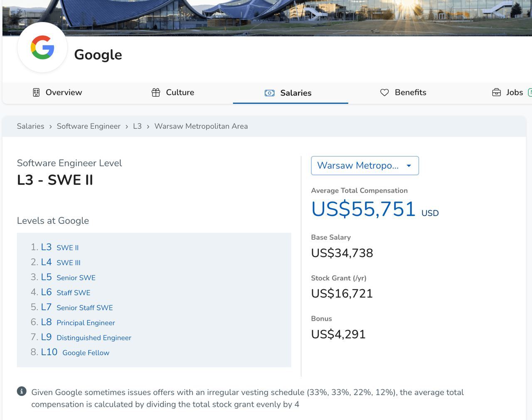Click Warsaw Metropolitan Area breadcrumb
This screenshot has width=532, height=420.
coord(201,126)
